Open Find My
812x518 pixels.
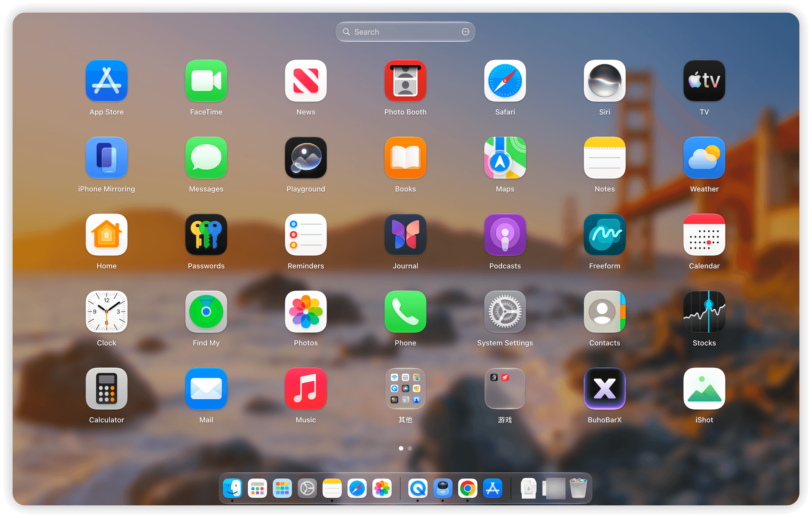pos(206,312)
